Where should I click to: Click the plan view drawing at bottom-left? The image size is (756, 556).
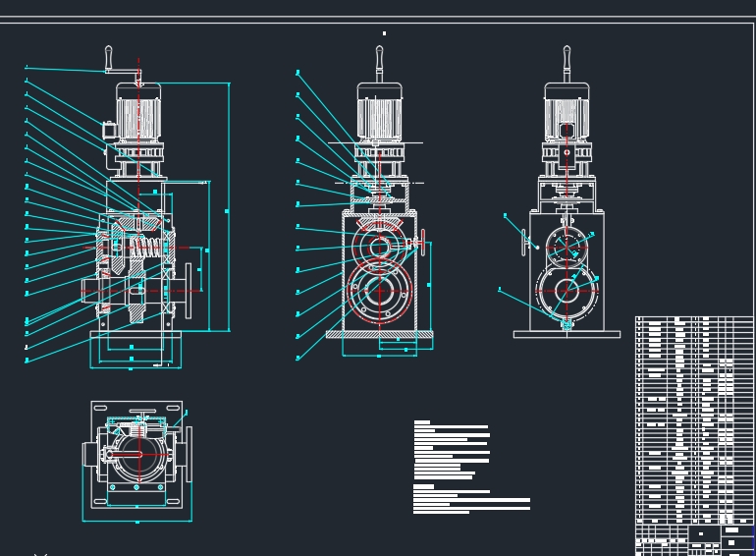137,455
